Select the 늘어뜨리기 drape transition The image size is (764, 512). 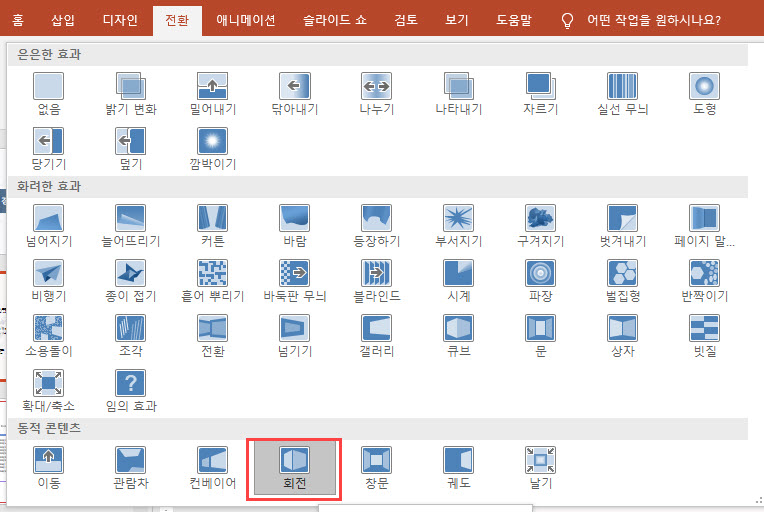(131, 226)
